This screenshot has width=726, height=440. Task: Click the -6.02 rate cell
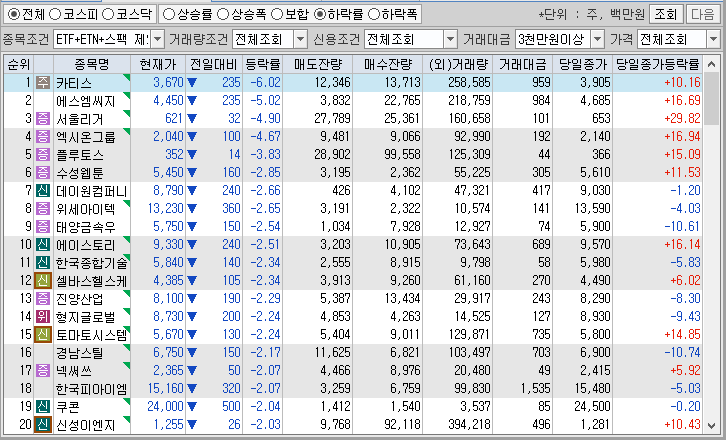(x=265, y=82)
